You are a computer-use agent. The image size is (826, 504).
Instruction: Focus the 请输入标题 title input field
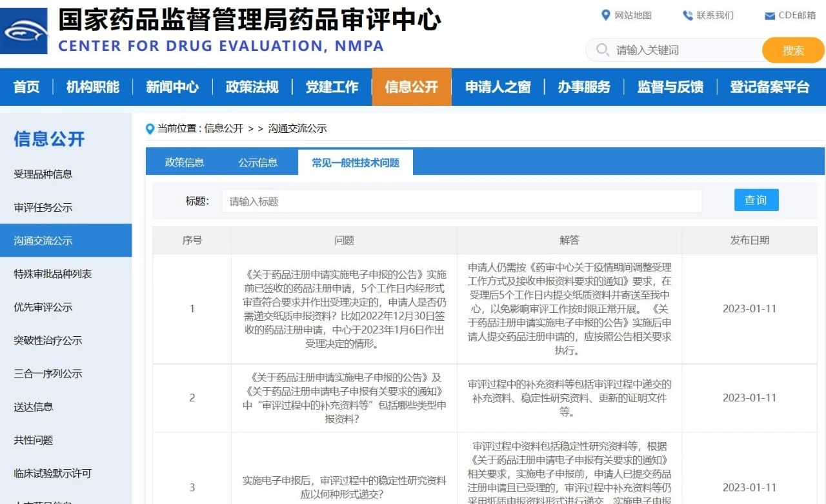coord(462,201)
